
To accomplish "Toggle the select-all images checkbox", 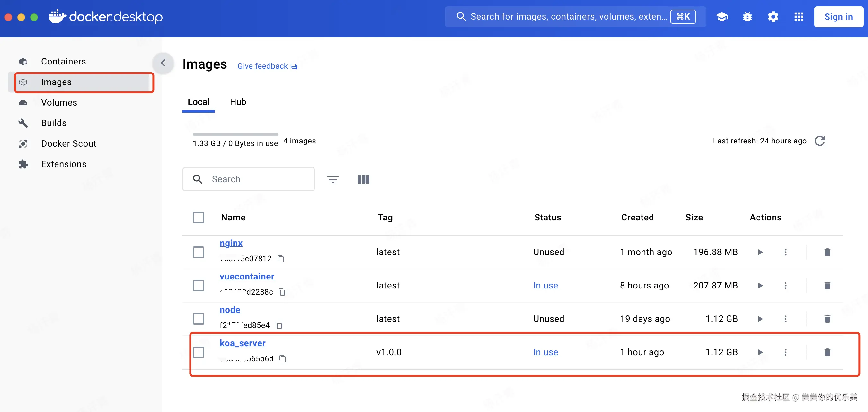I will coord(199,218).
